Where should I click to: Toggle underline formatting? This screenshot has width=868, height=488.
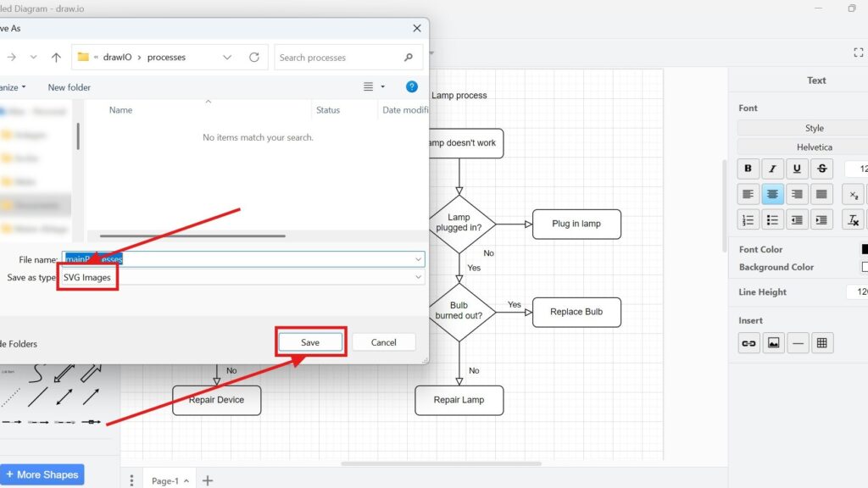pos(797,169)
